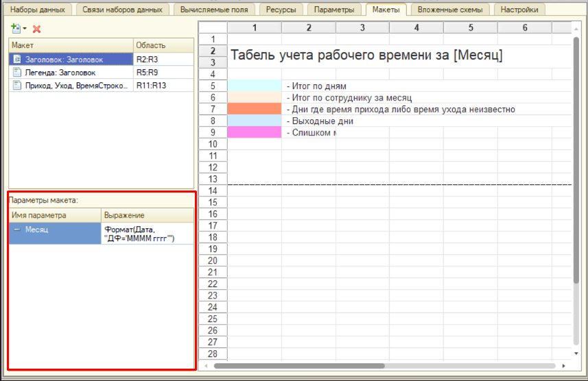Click the magenta legend cell in row 9

[255, 132]
